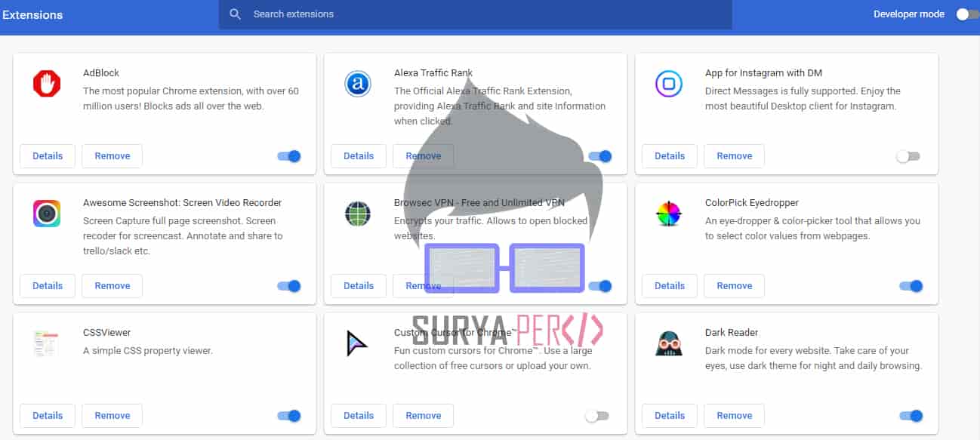The height and width of the screenshot is (440, 980).
Task: Enable Custom Cursor for Chrome toggle
Action: click(x=597, y=416)
